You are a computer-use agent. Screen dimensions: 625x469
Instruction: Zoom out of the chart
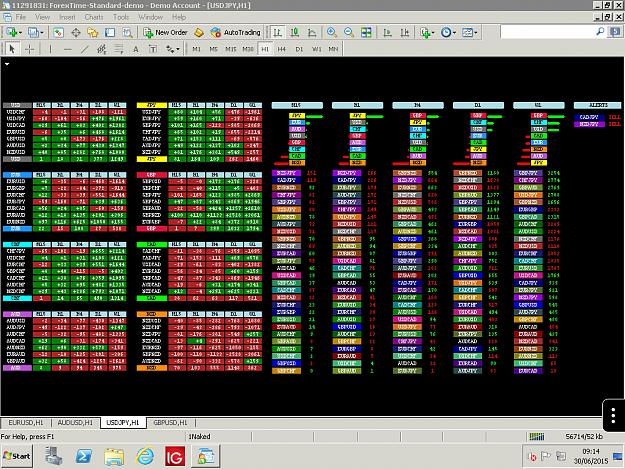point(349,33)
